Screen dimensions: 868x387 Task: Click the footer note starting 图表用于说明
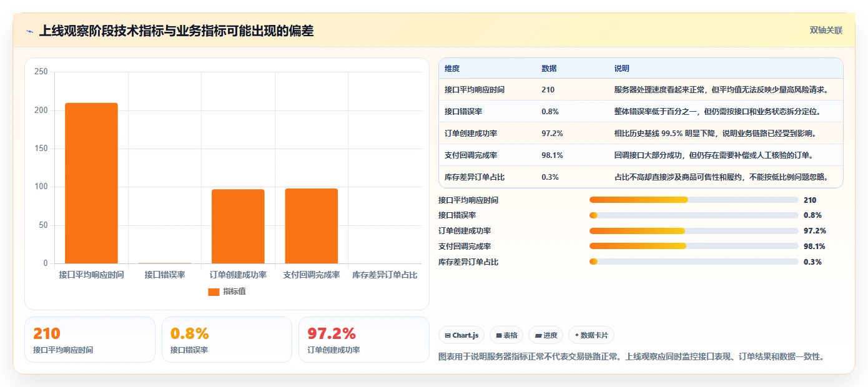(x=632, y=357)
